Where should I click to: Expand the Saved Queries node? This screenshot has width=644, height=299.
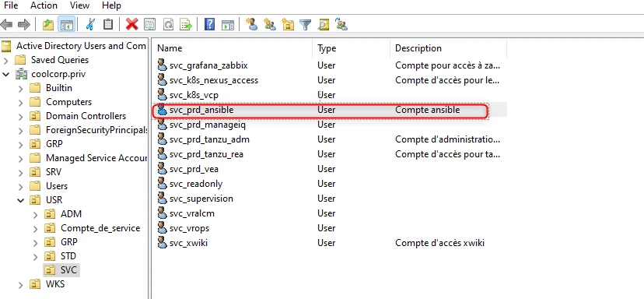tap(5, 61)
